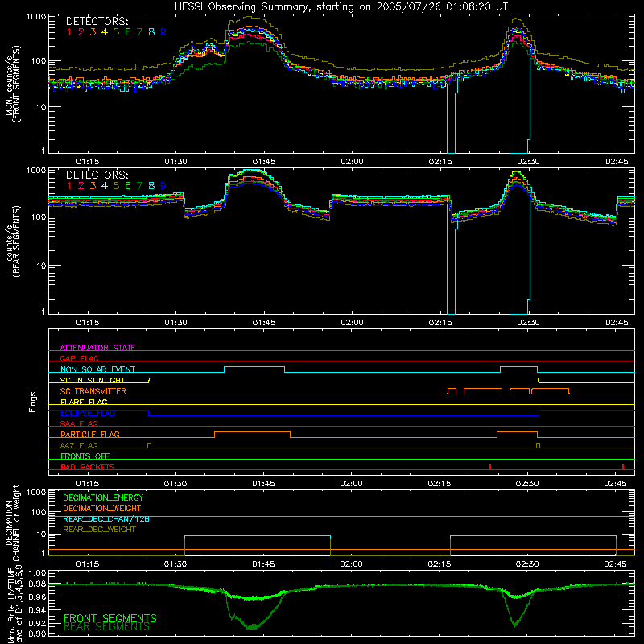The width and height of the screenshot is (644, 644).
Task: Select green detector number 6 in front segments legend
Action: click(128, 32)
